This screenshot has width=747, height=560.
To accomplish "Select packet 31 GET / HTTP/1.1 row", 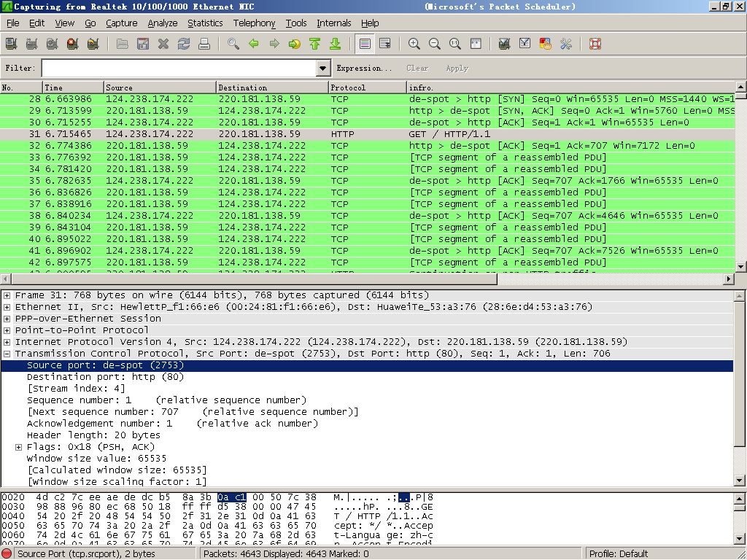I will pyautogui.click(x=368, y=134).
